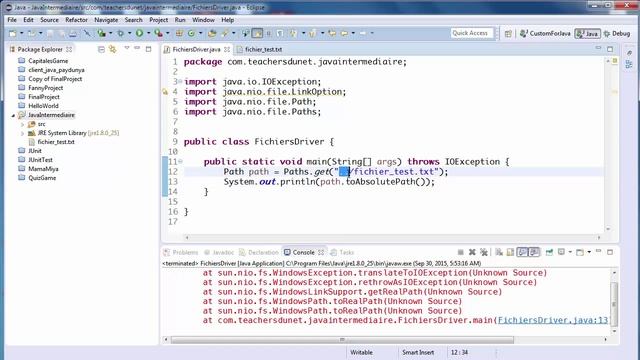Switch to the Declaration tab
Viewport: 640px width, 360px height.
tap(259, 252)
